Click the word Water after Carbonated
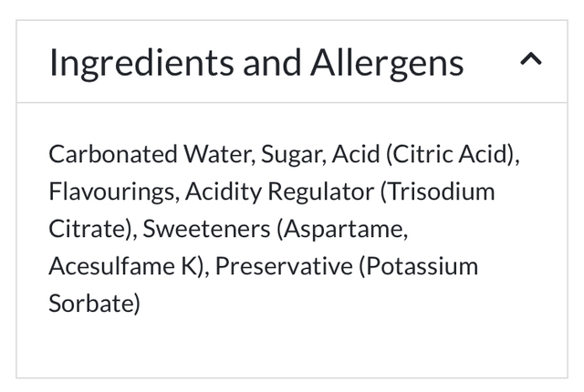 [x=215, y=153]
